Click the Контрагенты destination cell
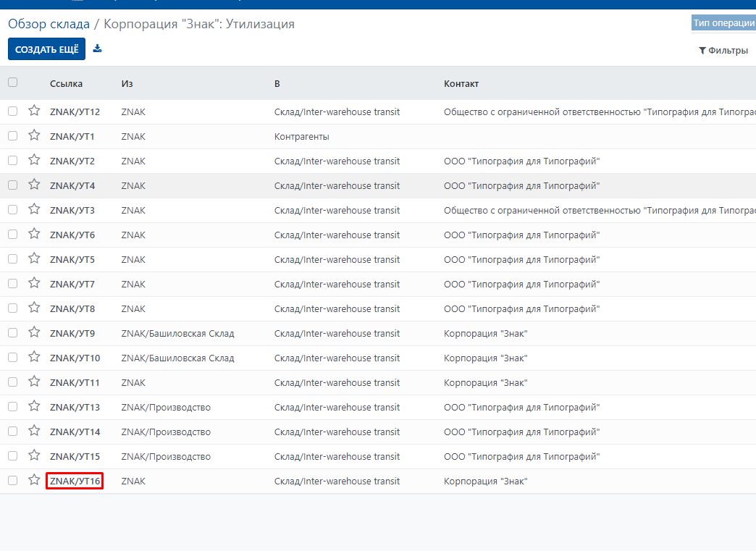This screenshot has height=551, width=756. pyautogui.click(x=302, y=136)
